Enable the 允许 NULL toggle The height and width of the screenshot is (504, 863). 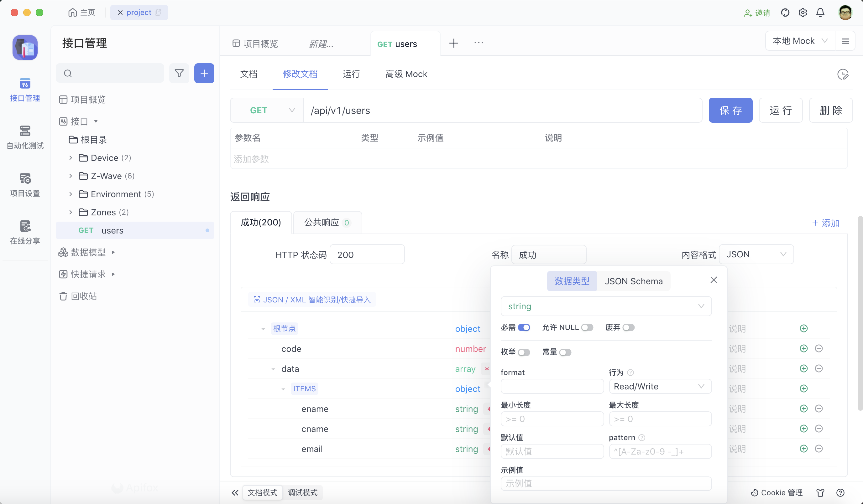[588, 327]
